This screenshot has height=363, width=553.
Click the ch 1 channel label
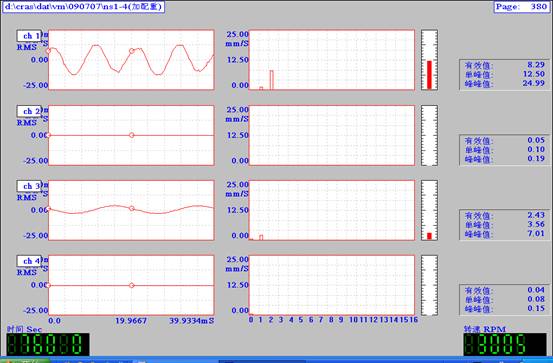pyautogui.click(x=29, y=36)
